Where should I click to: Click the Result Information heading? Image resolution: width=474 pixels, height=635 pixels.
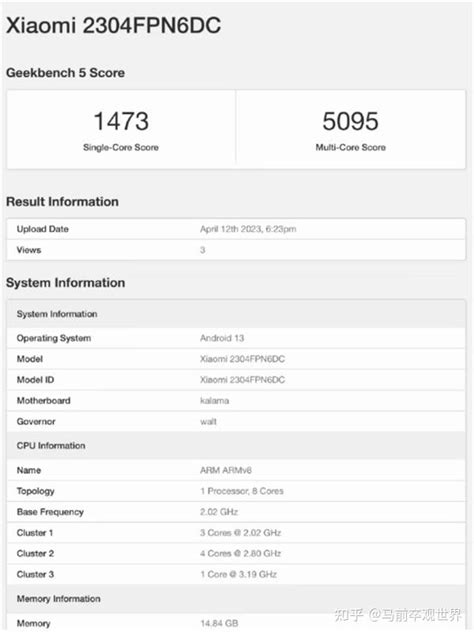(62, 202)
